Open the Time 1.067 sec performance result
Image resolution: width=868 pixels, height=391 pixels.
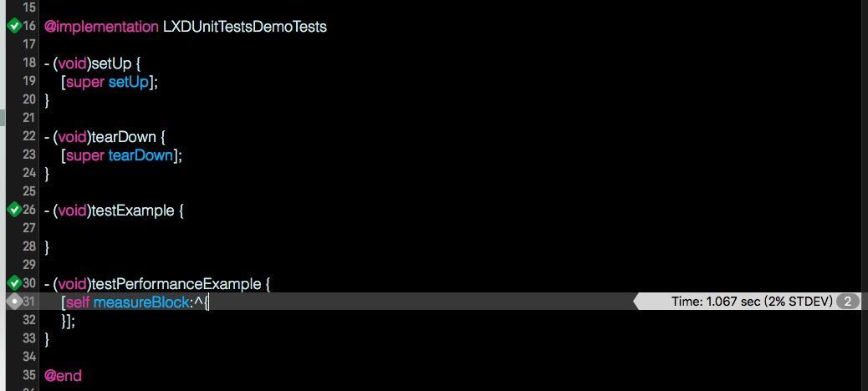[x=751, y=302]
